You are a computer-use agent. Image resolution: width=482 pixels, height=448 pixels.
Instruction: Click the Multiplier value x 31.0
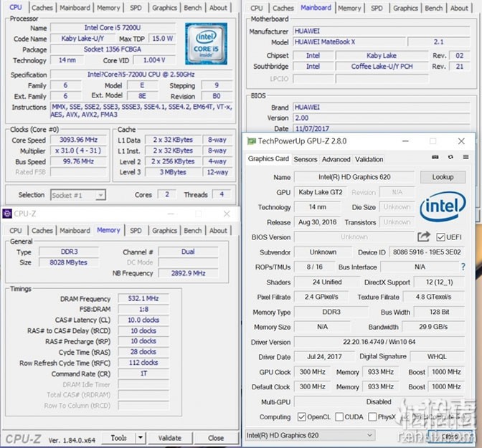(x=78, y=151)
